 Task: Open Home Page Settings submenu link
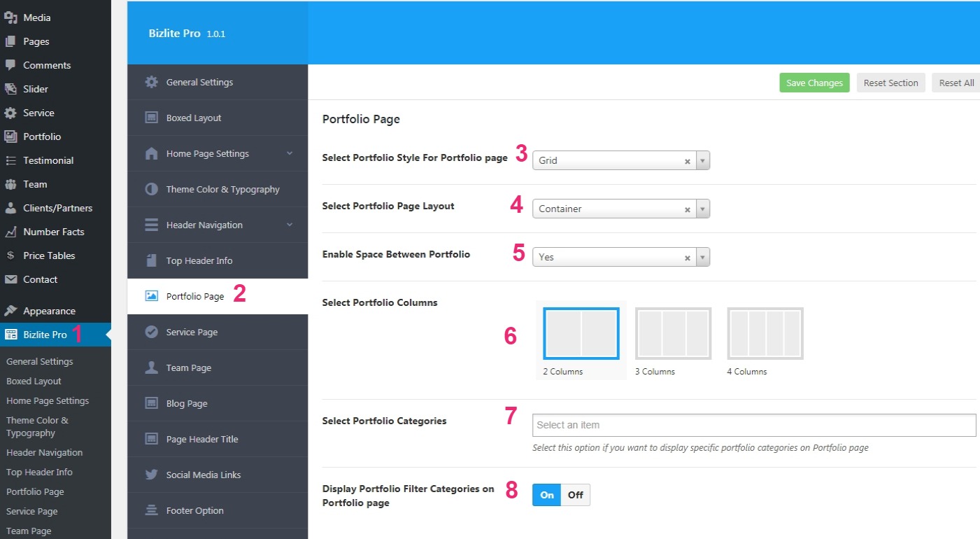[x=48, y=401]
